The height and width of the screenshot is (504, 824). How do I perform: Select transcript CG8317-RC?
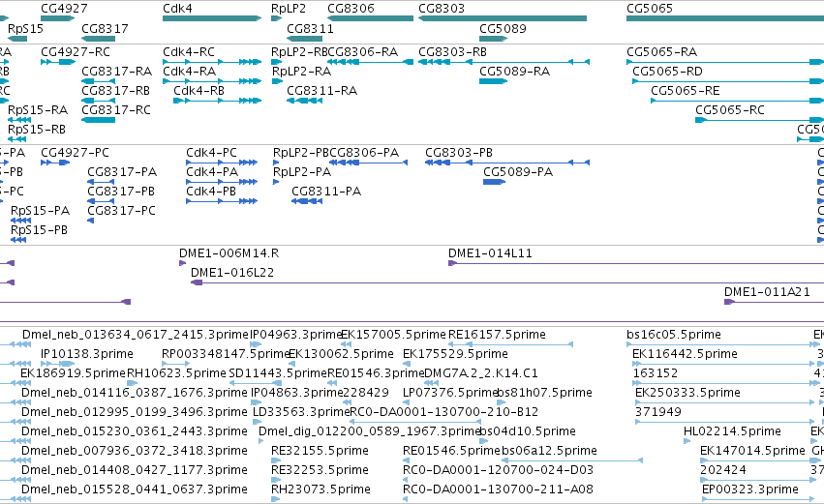[x=116, y=110]
